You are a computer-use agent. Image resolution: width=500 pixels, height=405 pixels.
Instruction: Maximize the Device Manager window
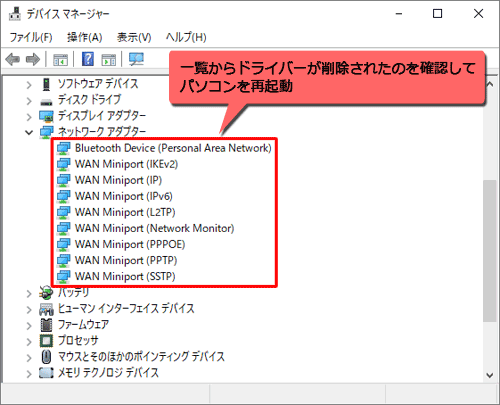tap(437, 14)
